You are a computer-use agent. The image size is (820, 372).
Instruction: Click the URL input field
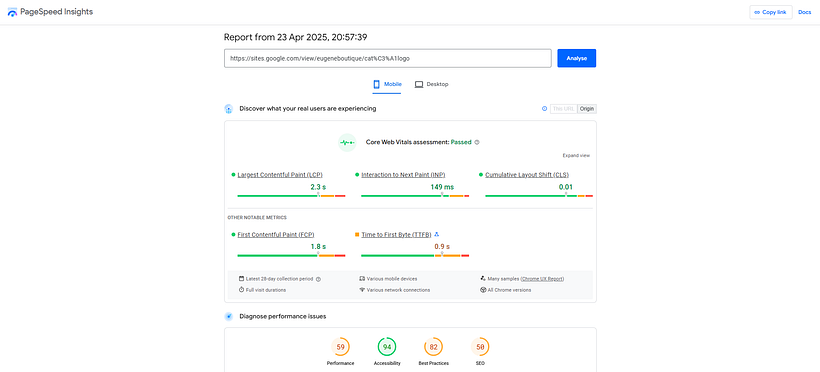[x=388, y=58]
